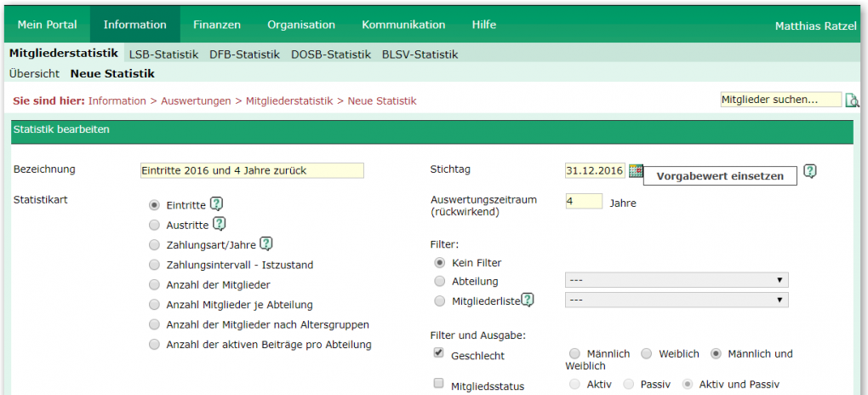Click the Vorgabewert einsetzen button
The width and height of the screenshot is (868, 395).
[x=720, y=176]
